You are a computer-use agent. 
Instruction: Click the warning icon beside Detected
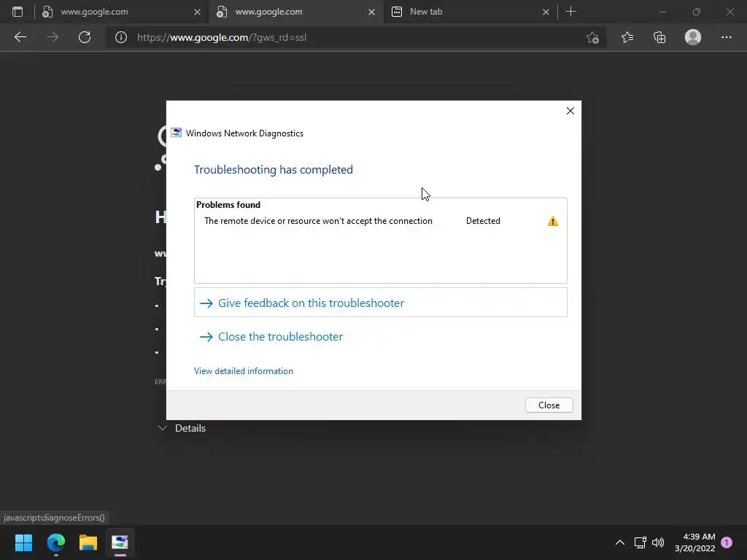[553, 221]
